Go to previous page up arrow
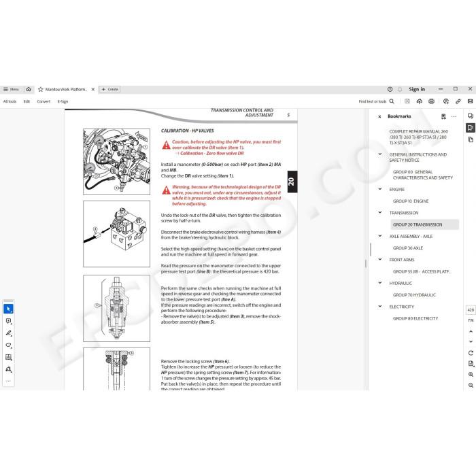 coord(471,332)
